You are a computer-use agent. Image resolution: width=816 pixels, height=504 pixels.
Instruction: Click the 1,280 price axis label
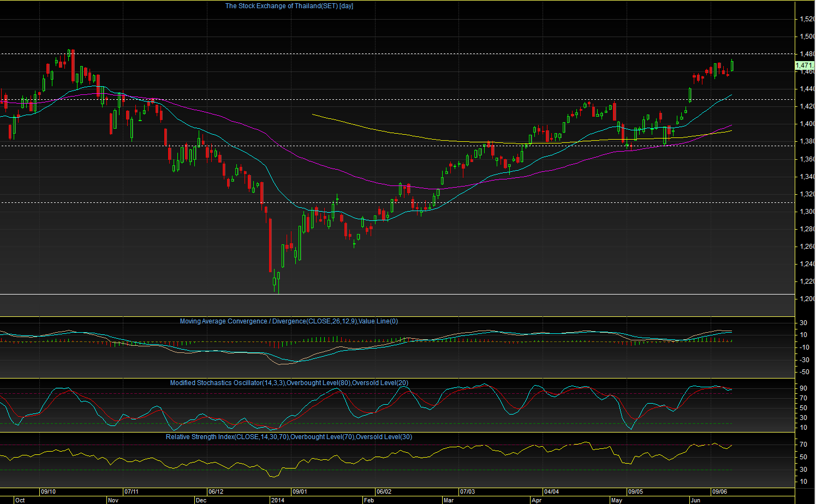click(807, 229)
